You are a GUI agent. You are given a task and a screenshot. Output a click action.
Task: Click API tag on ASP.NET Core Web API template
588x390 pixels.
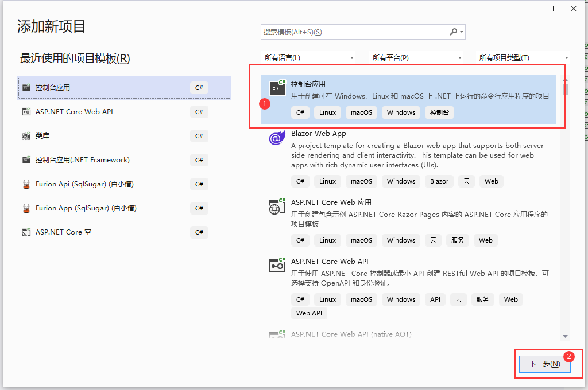point(435,299)
